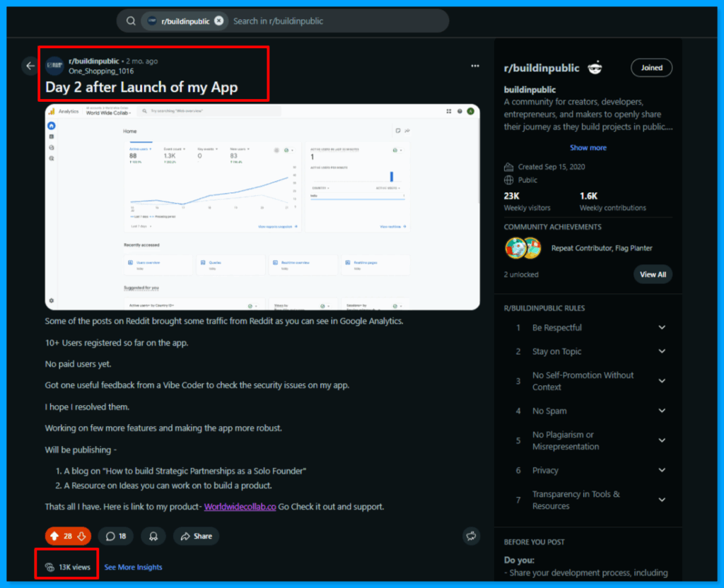Click the 2 mo. ago timestamp
The image size is (724, 588).
[x=141, y=61]
